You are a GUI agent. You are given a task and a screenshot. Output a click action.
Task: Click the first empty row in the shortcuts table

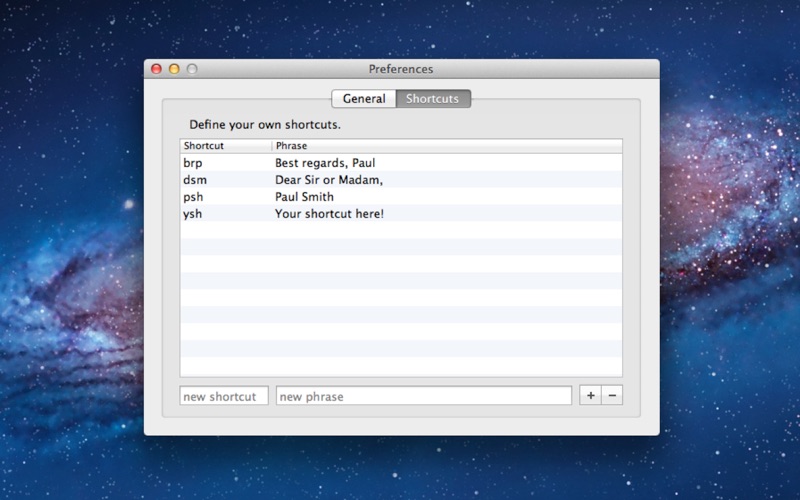[400, 231]
